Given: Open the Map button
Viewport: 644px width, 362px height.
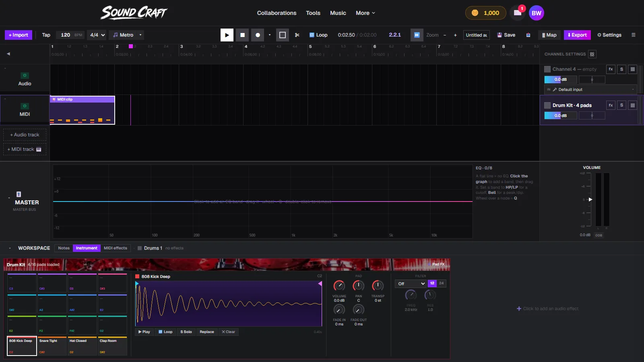Looking at the screenshot, I should 549,35.
